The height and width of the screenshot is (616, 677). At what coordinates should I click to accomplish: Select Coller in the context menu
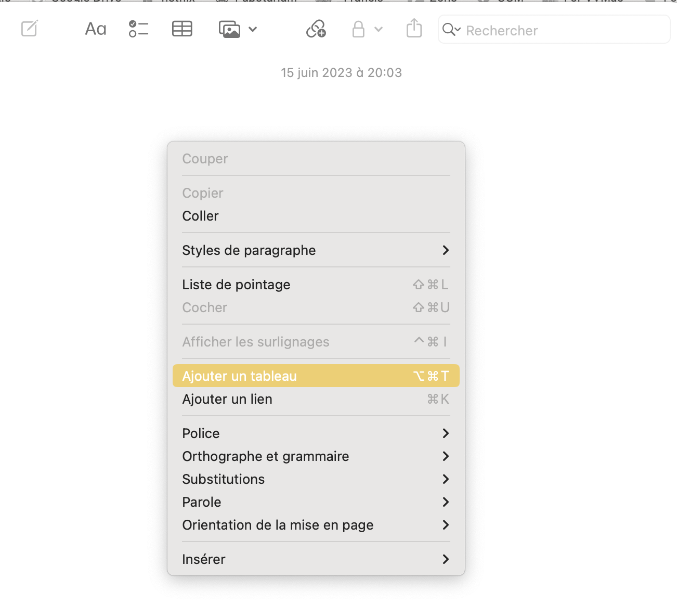201,216
